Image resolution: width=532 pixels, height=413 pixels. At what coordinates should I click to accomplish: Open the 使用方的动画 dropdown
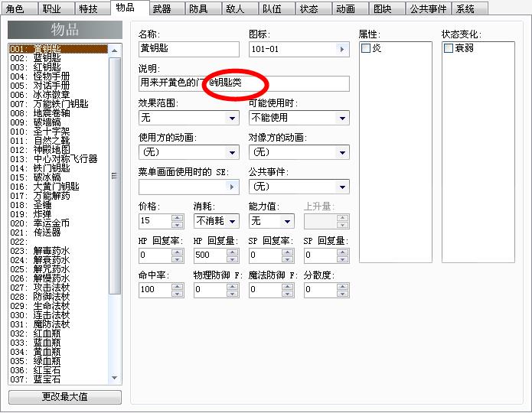pyautogui.click(x=232, y=153)
